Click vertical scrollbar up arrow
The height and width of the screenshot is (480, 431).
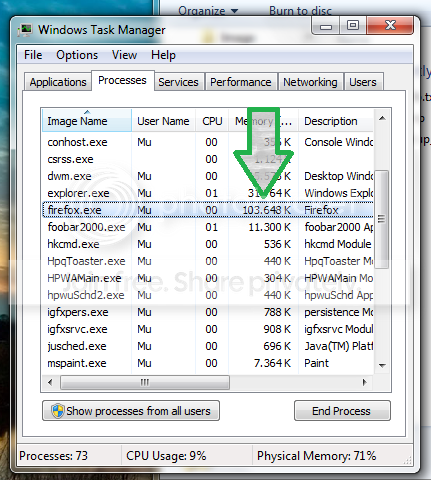382,118
